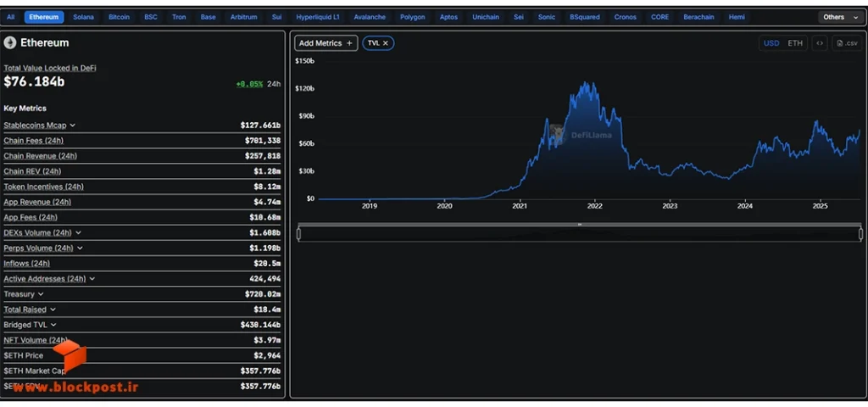Click the top grip of the range slider
The width and height of the screenshot is (868, 407).
pos(580,225)
